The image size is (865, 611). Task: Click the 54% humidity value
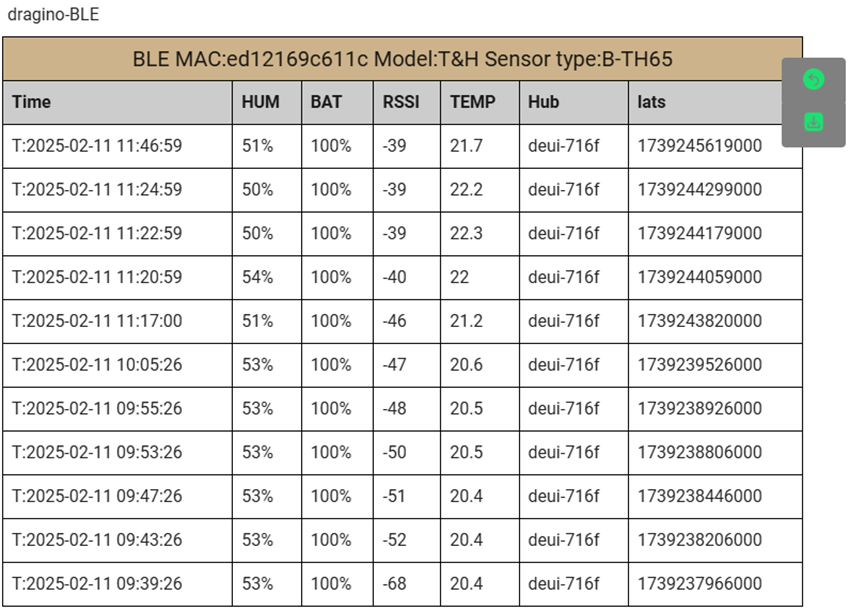click(x=258, y=277)
